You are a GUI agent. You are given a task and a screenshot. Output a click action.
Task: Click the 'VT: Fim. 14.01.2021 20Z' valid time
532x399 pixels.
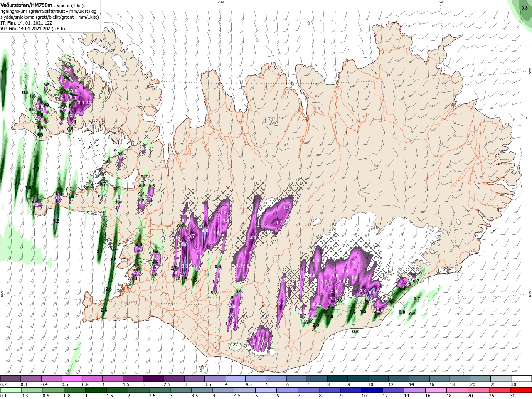pyautogui.click(x=25, y=29)
